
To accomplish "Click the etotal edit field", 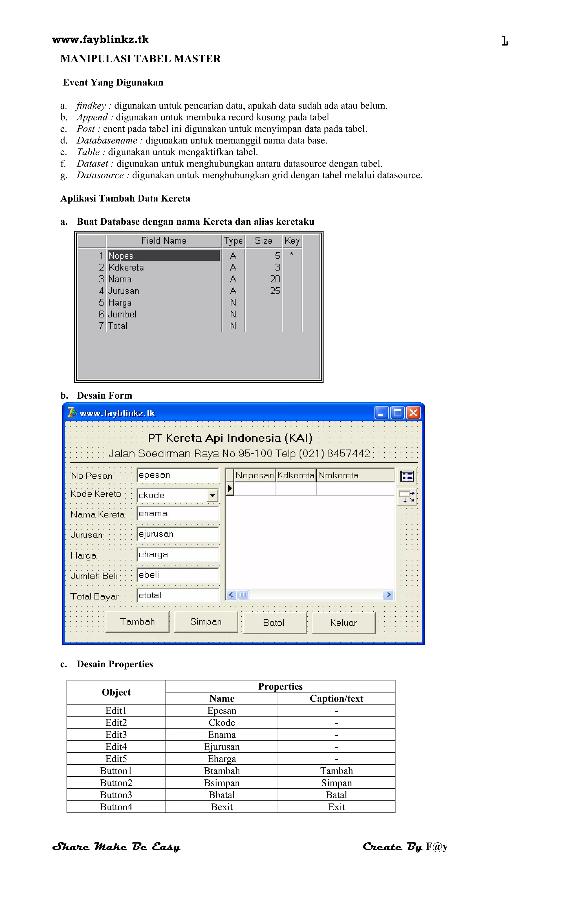I will [x=178, y=596].
